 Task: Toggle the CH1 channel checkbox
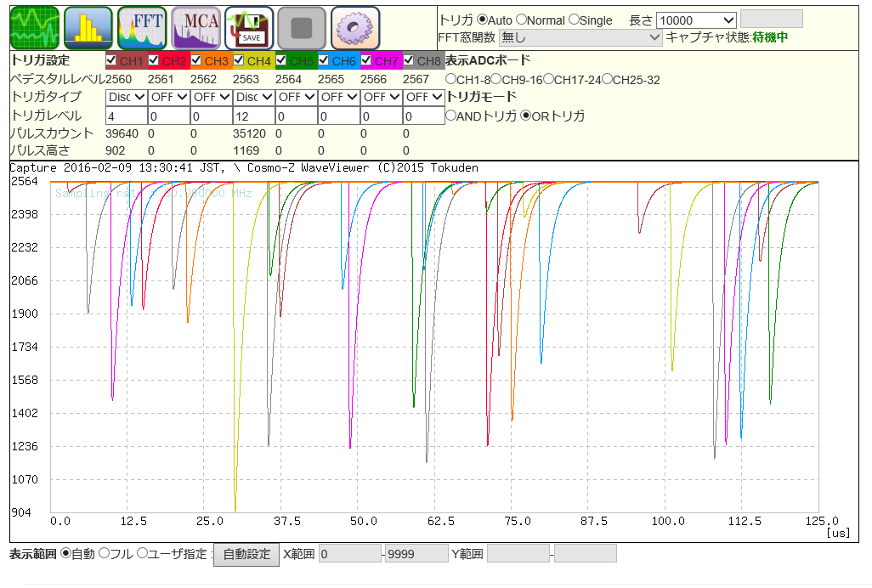[x=111, y=60]
